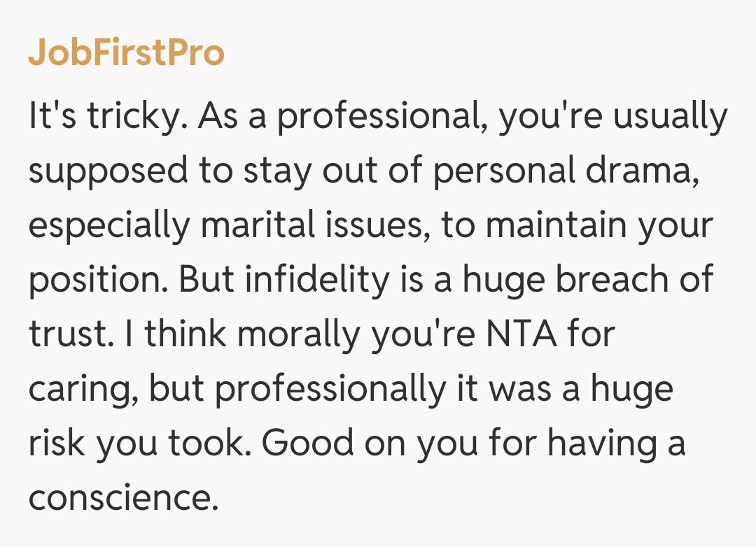The image size is (756, 547).
Task: Click the word "Good" in the comment
Action: pyautogui.click(x=302, y=443)
